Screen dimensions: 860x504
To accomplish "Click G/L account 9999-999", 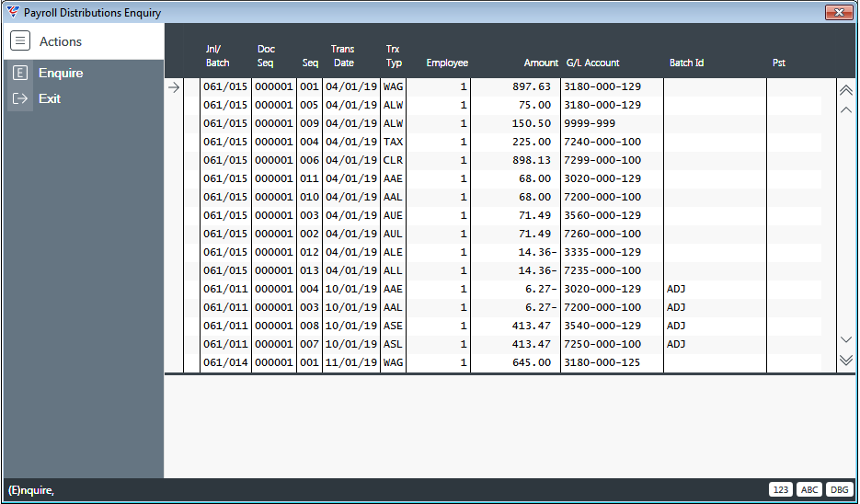I will [590, 123].
